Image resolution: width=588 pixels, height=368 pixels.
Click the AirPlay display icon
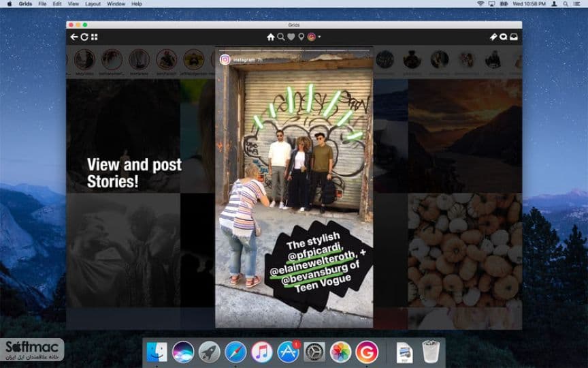pyautogui.click(x=491, y=4)
